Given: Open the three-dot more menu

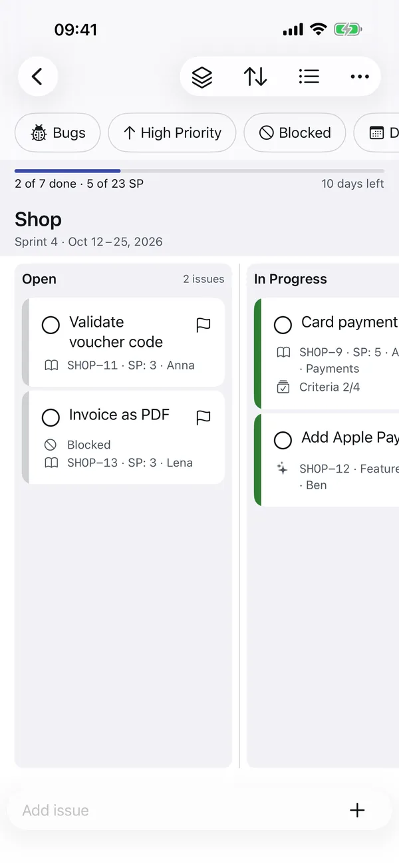Looking at the screenshot, I should [360, 77].
